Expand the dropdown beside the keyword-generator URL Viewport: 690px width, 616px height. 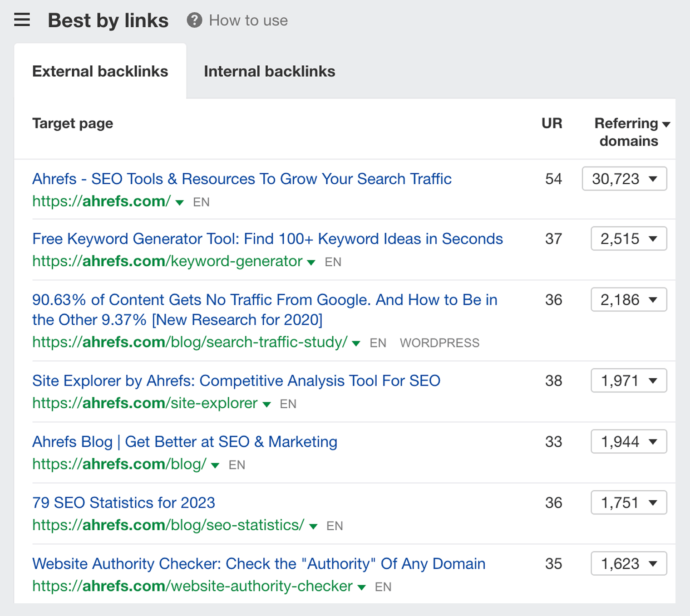(x=311, y=263)
